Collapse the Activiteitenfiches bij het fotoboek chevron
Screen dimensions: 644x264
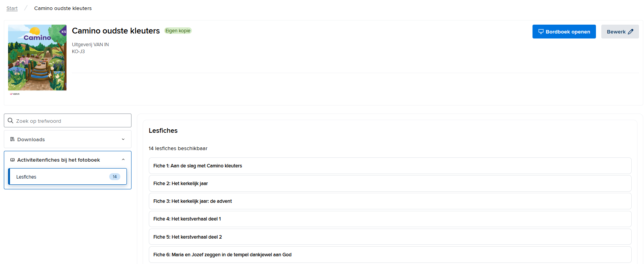point(123,160)
